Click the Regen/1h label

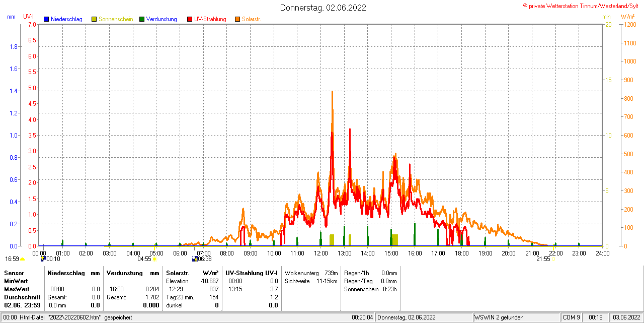pyautogui.click(x=357, y=273)
